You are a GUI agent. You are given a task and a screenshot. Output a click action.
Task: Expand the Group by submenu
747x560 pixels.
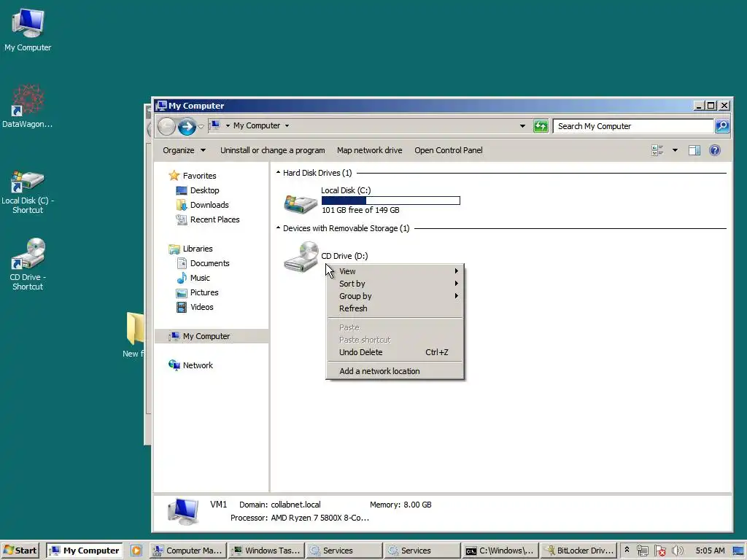coord(395,296)
